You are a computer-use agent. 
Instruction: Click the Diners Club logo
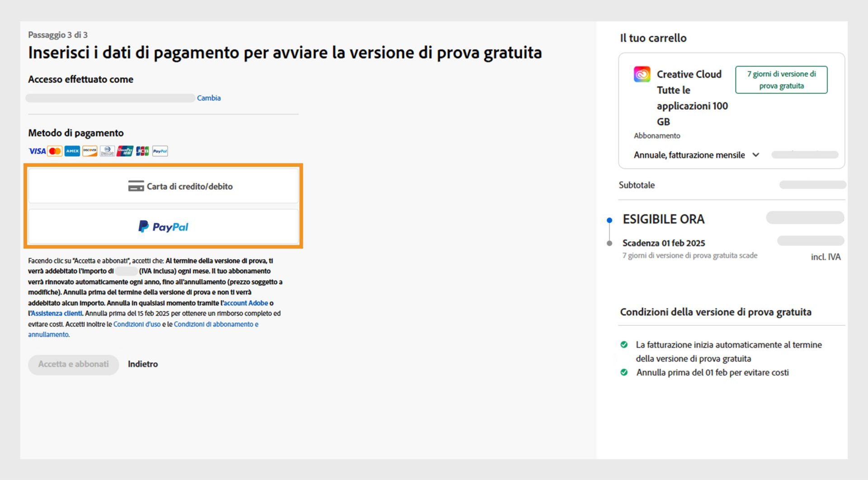coord(107,151)
